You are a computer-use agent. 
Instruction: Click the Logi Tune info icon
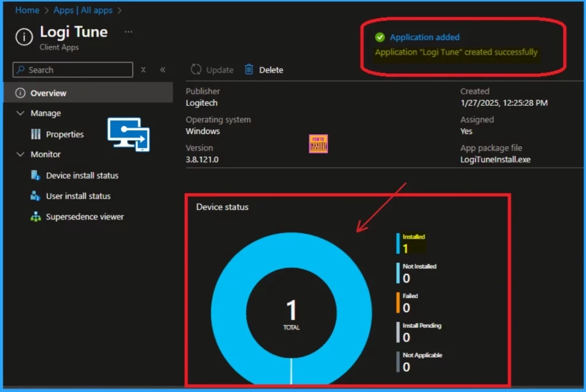[24, 37]
